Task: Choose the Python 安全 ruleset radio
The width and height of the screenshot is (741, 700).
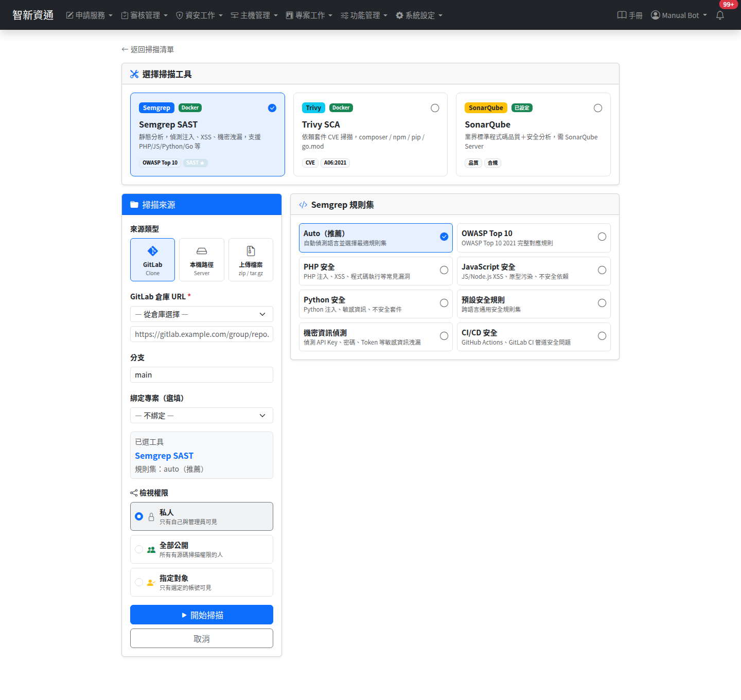Action: pyautogui.click(x=444, y=303)
